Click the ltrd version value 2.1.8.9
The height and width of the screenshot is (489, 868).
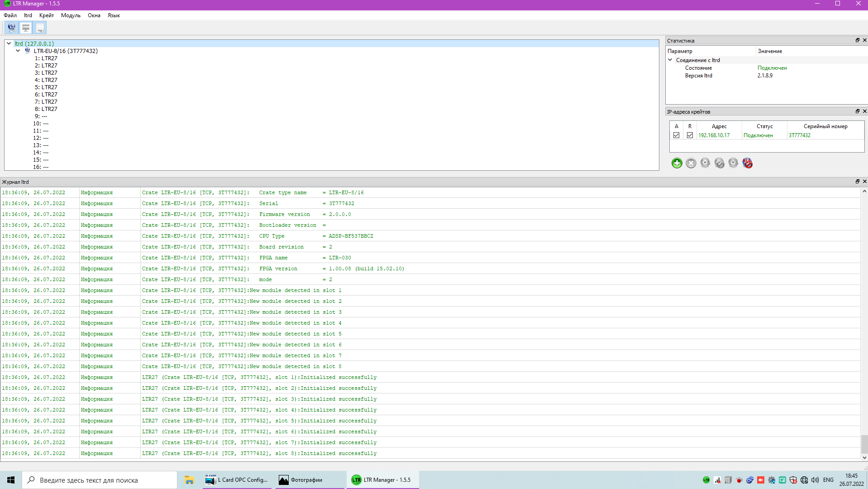tap(765, 76)
